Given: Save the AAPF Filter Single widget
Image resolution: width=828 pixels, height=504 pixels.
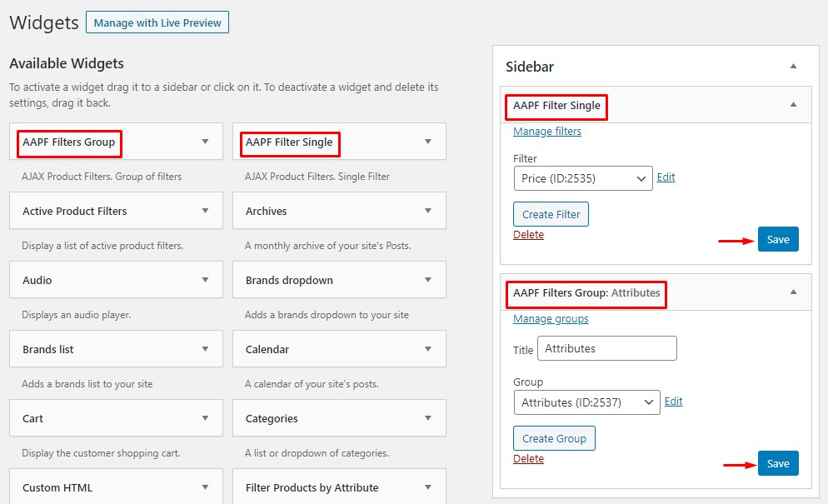Looking at the screenshot, I should pos(778,239).
